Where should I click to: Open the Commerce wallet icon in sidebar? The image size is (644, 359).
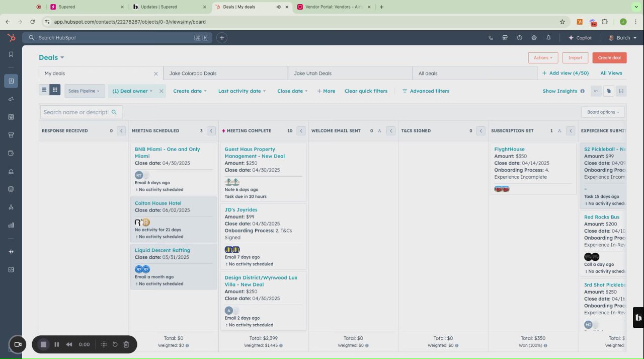click(11, 153)
